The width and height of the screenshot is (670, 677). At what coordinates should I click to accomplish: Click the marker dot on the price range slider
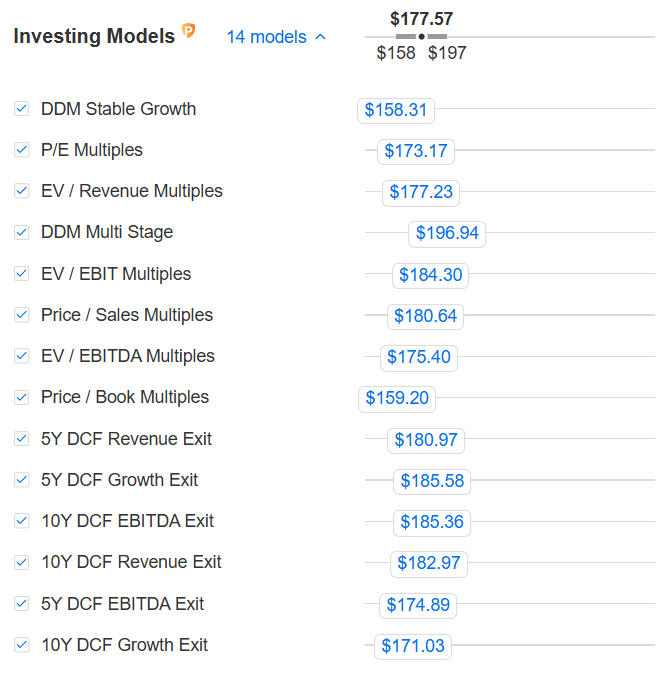[x=421, y=36]
